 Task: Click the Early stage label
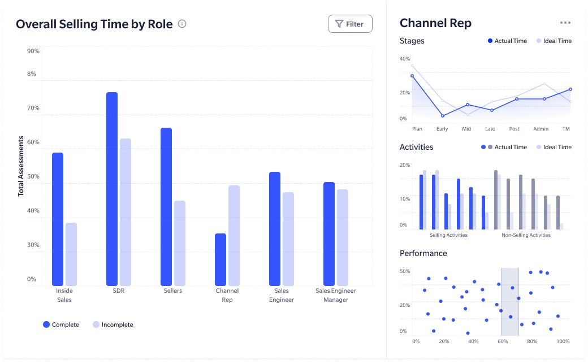tap(442, 129)
